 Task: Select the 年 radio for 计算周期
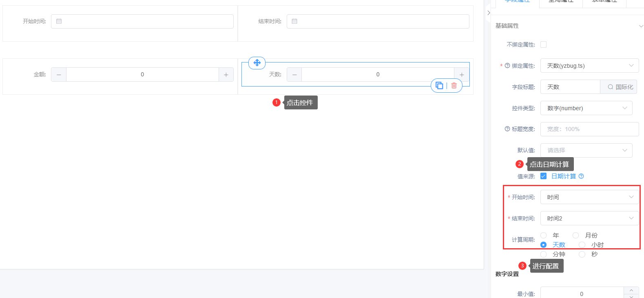pos(544,235)
